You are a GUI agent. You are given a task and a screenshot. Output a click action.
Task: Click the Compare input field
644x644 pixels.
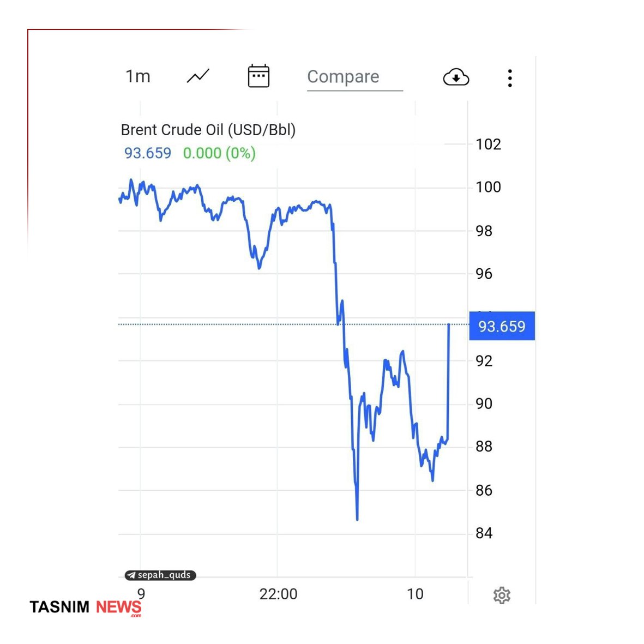[x=354, y=77]
